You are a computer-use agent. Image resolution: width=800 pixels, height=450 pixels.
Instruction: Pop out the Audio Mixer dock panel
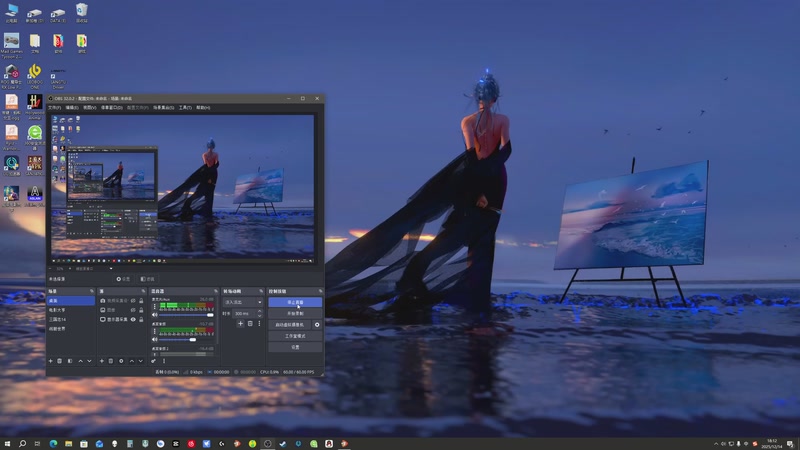click(216, 291)
